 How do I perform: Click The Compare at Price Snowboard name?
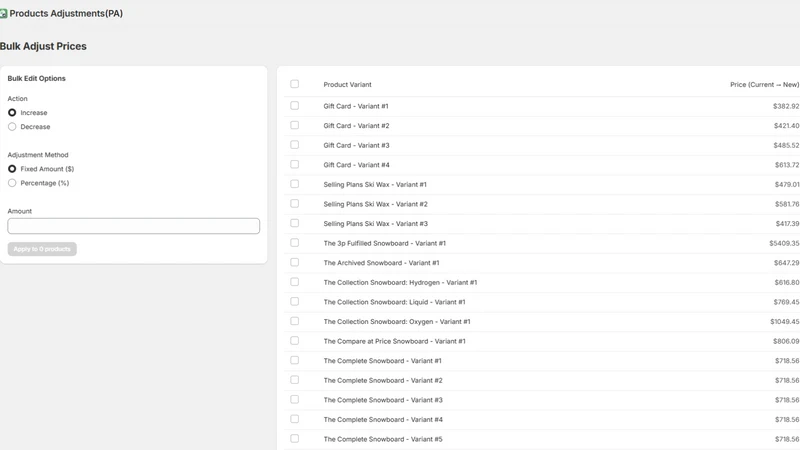(x=394, y=341)
